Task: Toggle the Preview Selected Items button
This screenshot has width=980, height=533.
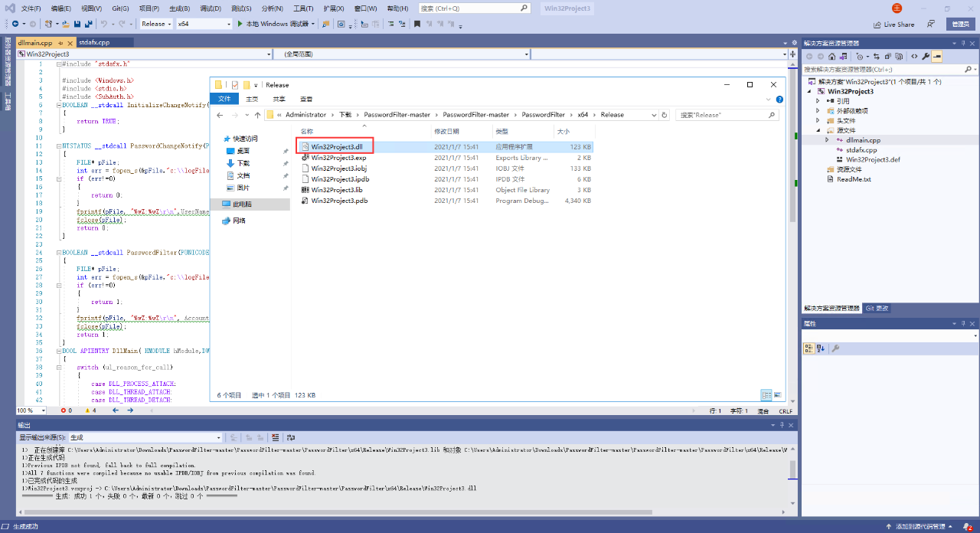Action: [x=936, y=57]
